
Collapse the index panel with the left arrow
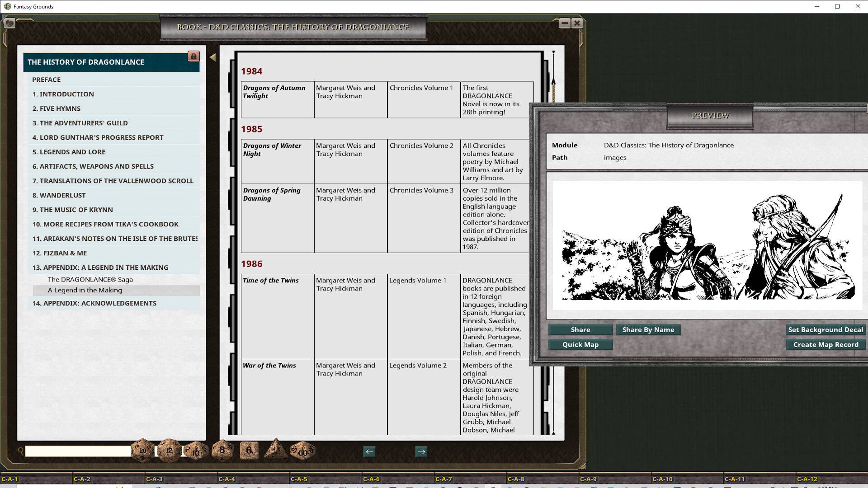pos(213,57)
